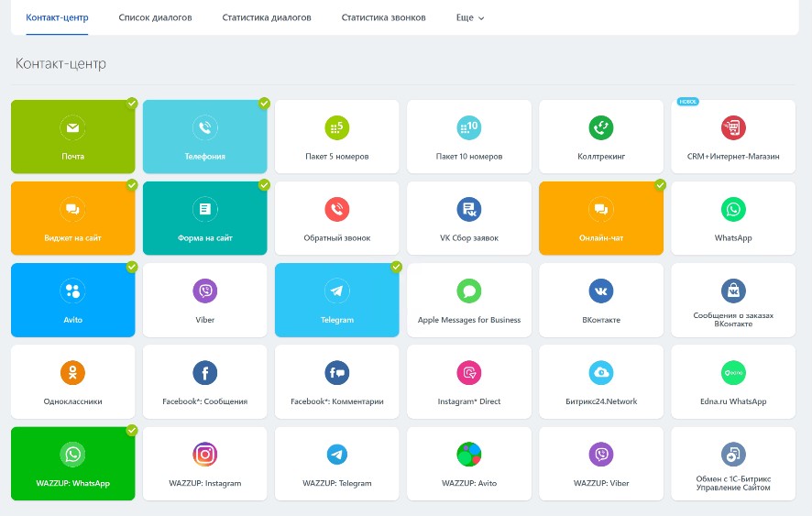Screen dimensions: 812x516
Task: Click the Телефония phone icon
Action: point(204,127)
